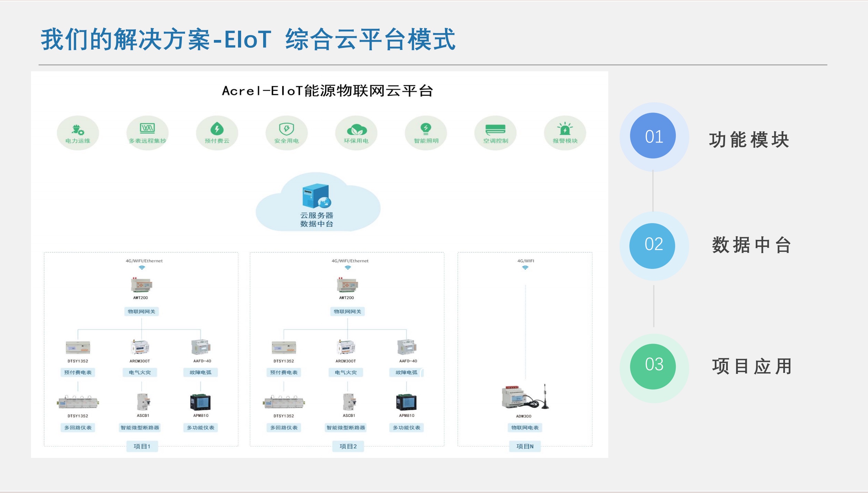Click the prepaid meter image above 预付费电表 in 项目2
Screen dimensions: 868x493
[284, 347]
